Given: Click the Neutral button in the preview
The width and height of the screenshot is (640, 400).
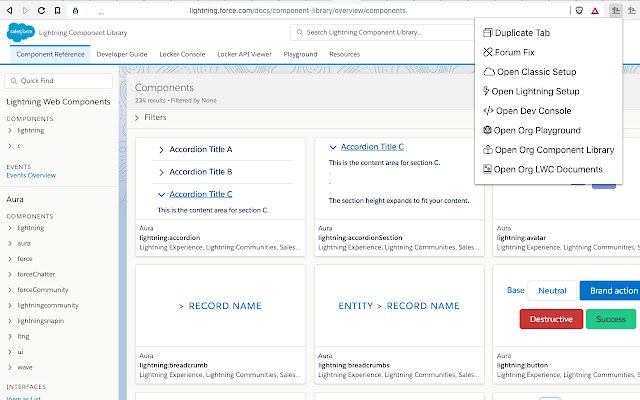Looking at the screenshot, I should pyautogui.click(x=552, y=291).
